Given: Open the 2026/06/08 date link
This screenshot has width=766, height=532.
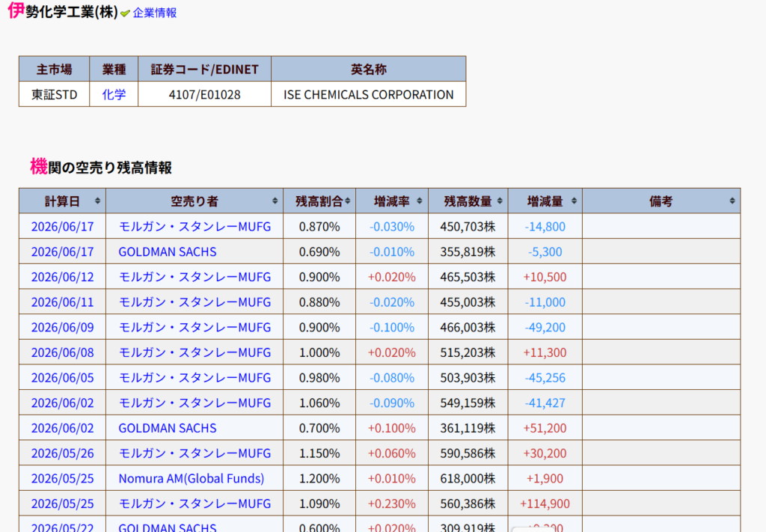Looking at the screenshot, I should [63, 352].
